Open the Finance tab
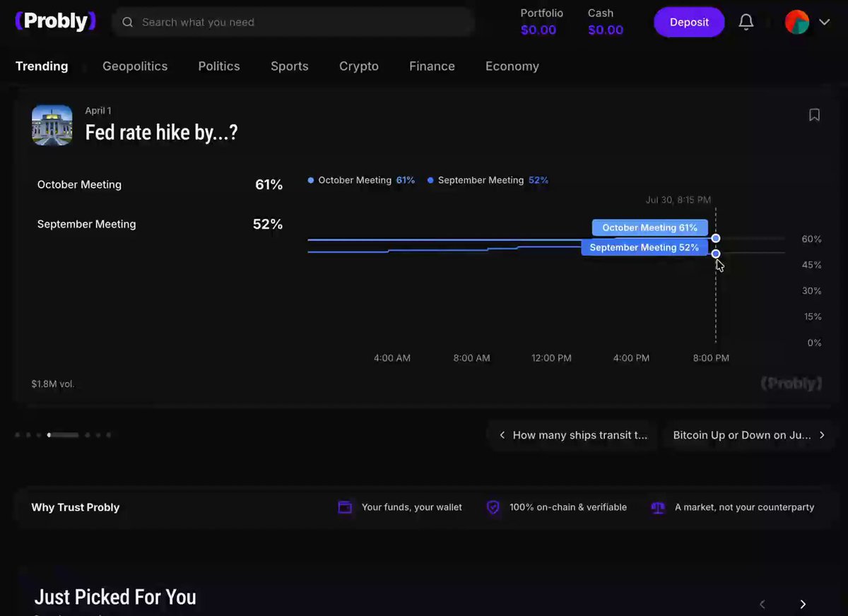This screenshot has height=616, width=848. coord(432,66)
